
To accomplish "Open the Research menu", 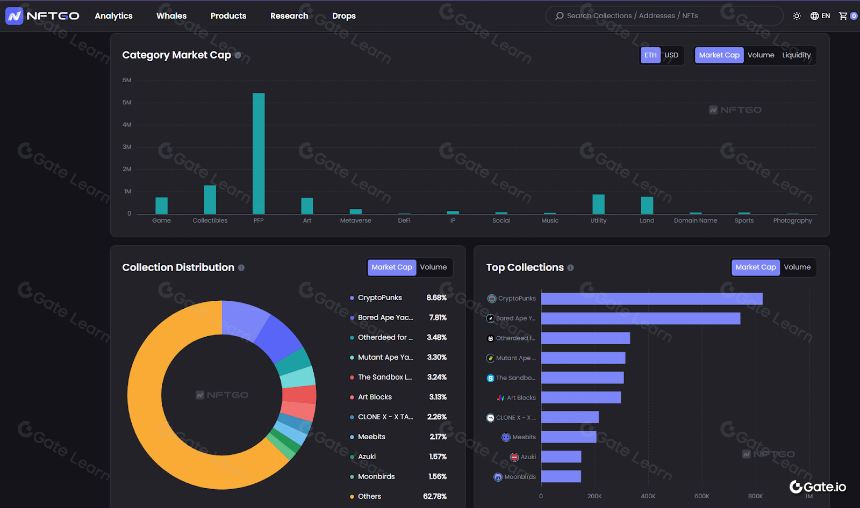I will (x=289, y=16).
